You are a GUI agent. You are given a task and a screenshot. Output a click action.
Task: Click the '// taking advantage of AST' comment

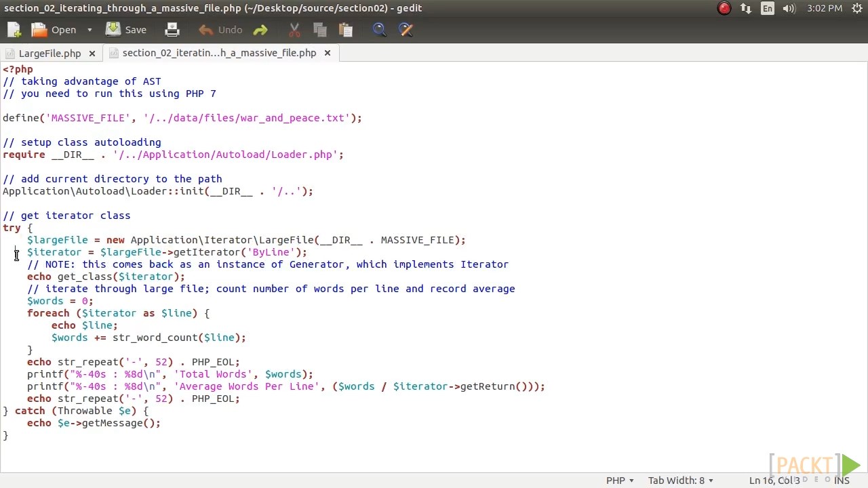[x=82, y=81]
